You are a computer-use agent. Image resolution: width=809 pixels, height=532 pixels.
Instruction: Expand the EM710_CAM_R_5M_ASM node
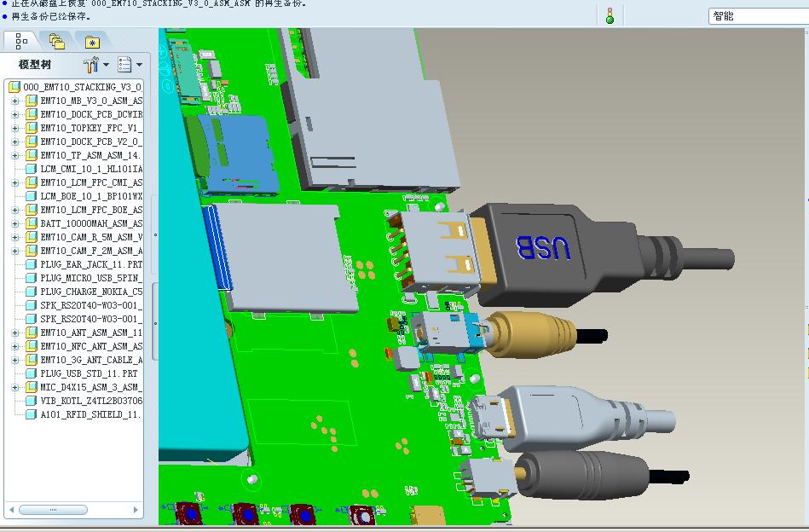(15, 237)
